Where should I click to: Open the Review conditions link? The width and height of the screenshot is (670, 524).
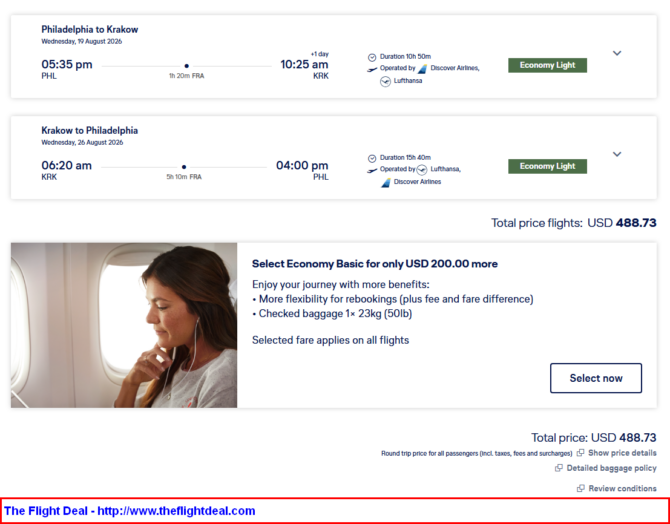pos(622,488)
